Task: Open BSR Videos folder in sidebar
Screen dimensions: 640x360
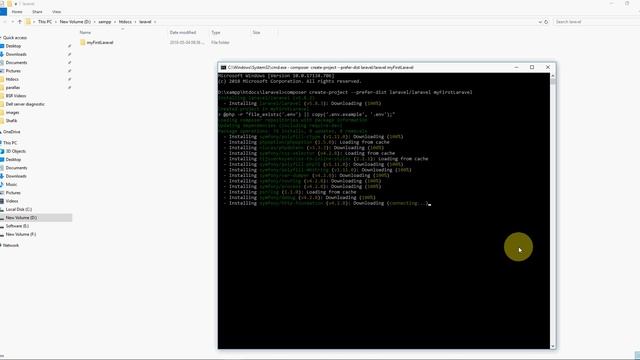Action: pos(16,96)
